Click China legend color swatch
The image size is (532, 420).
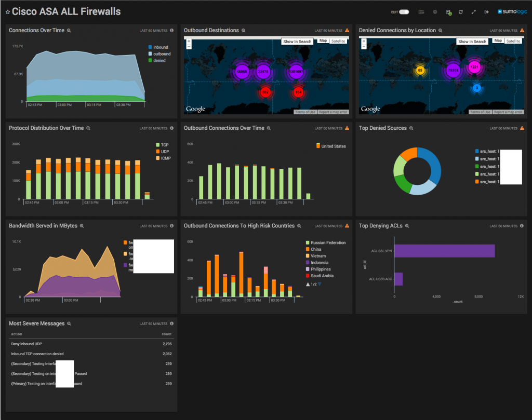pos(308,250)
